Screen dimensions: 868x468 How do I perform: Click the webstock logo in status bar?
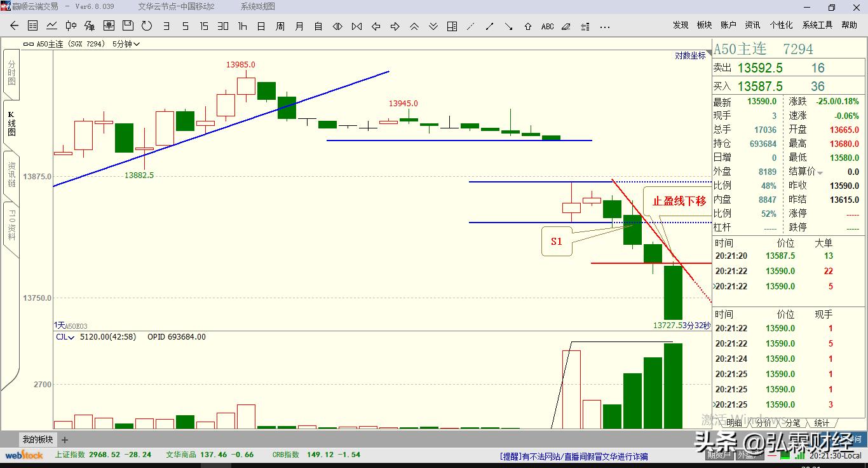[x=24, y=455]
